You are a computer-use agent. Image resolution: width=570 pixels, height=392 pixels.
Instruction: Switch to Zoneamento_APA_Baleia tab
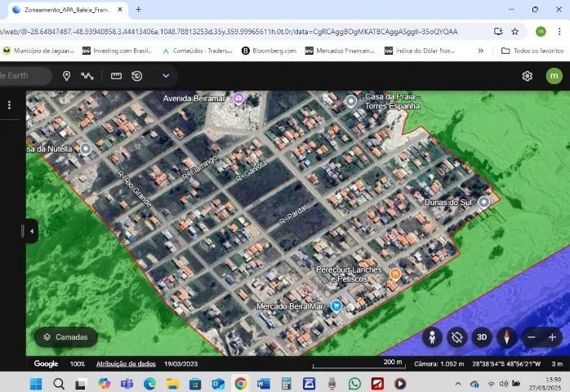67,10
